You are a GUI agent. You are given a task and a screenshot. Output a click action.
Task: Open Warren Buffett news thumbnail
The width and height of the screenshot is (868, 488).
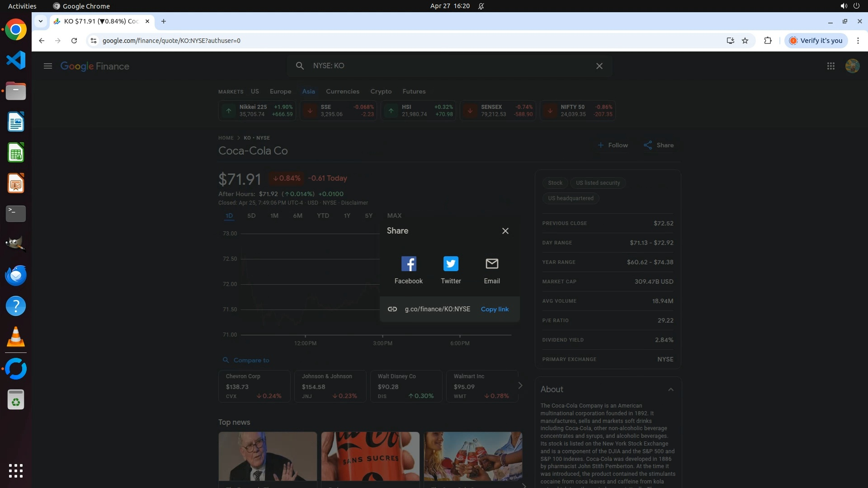click(x=268, y=456)
